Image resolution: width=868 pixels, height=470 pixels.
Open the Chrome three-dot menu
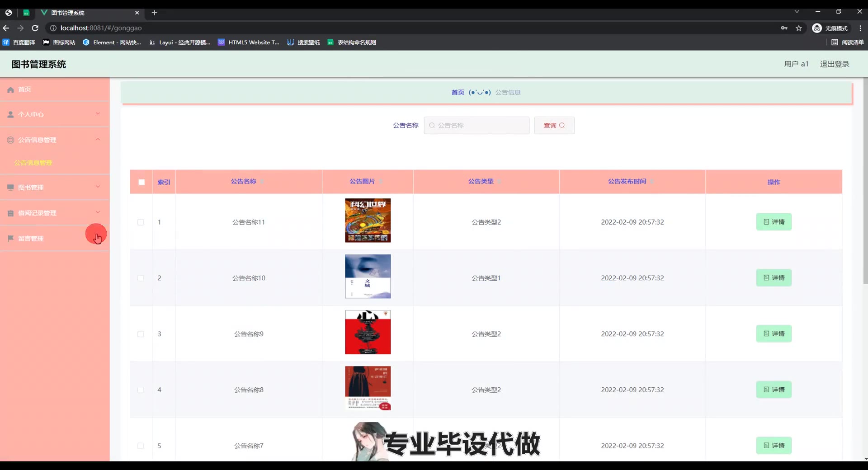coord(860,28)
